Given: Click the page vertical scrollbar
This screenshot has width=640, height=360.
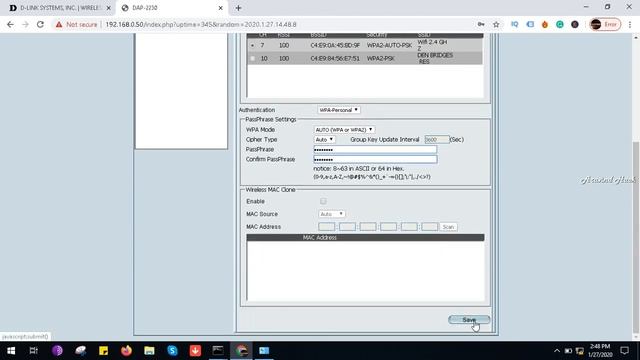Looking at the screenshot, I should tap(636, 237).
